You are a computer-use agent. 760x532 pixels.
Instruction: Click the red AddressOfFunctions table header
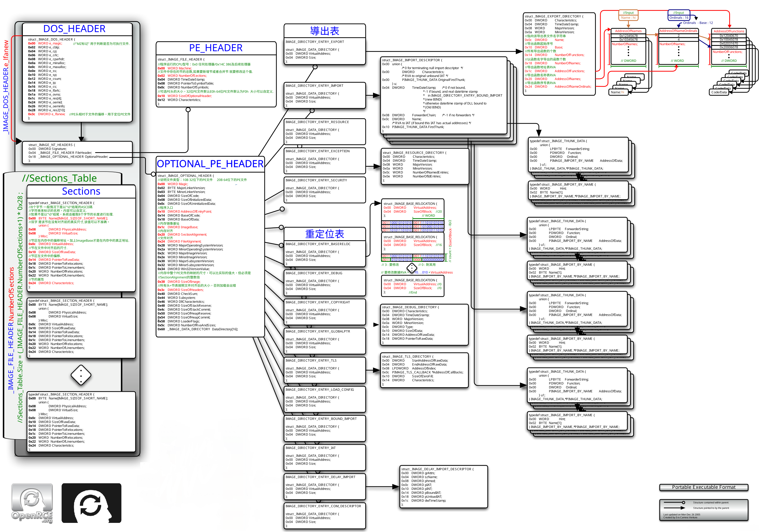tap(729, 31)
